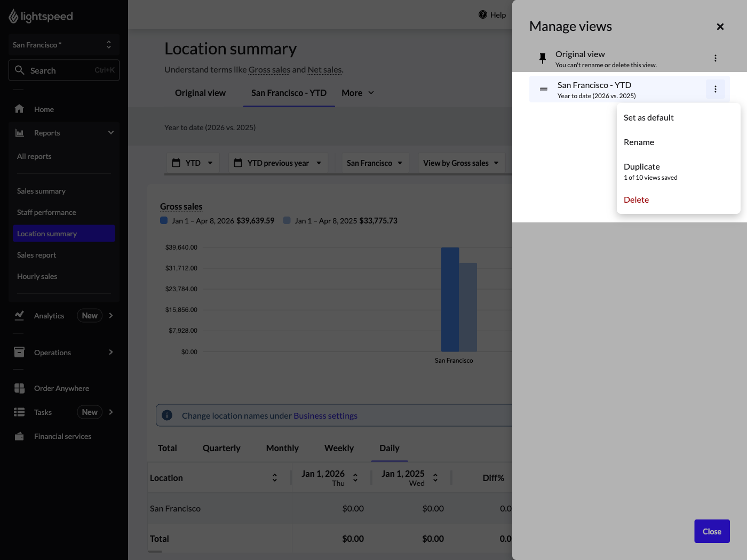Select the Home icon in the sidebar

19,109
